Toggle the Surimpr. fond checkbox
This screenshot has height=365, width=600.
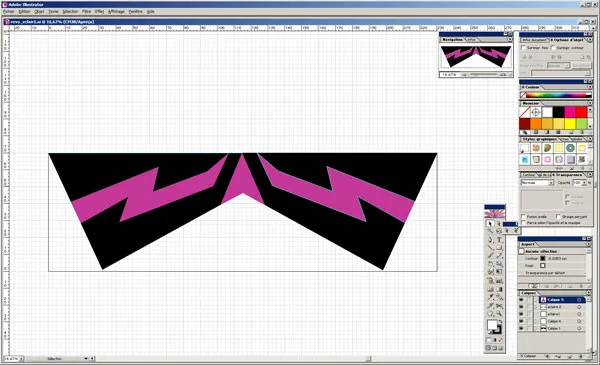click(523, 48)
